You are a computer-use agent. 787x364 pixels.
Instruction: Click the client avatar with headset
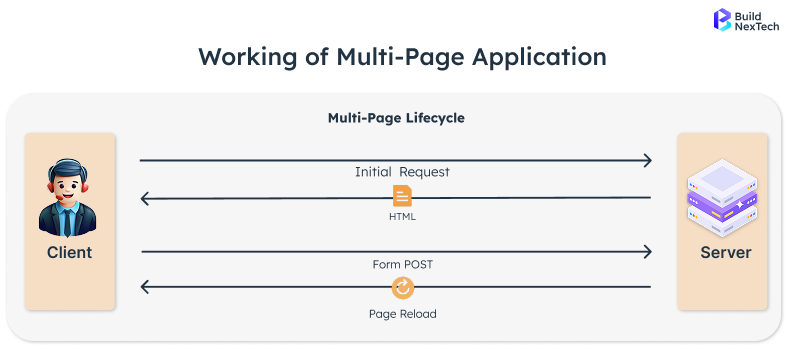click(x=68, y=198)
